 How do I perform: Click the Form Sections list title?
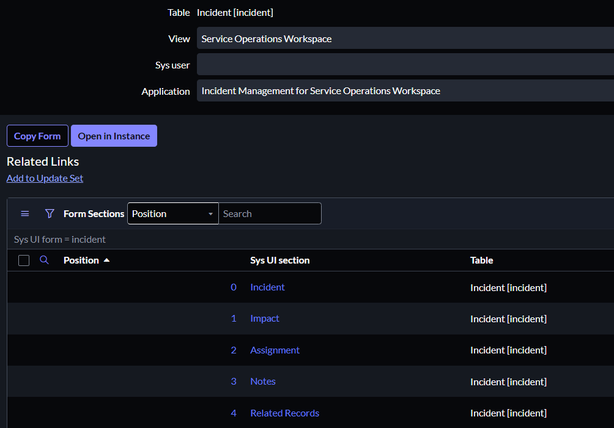(94, 214)
